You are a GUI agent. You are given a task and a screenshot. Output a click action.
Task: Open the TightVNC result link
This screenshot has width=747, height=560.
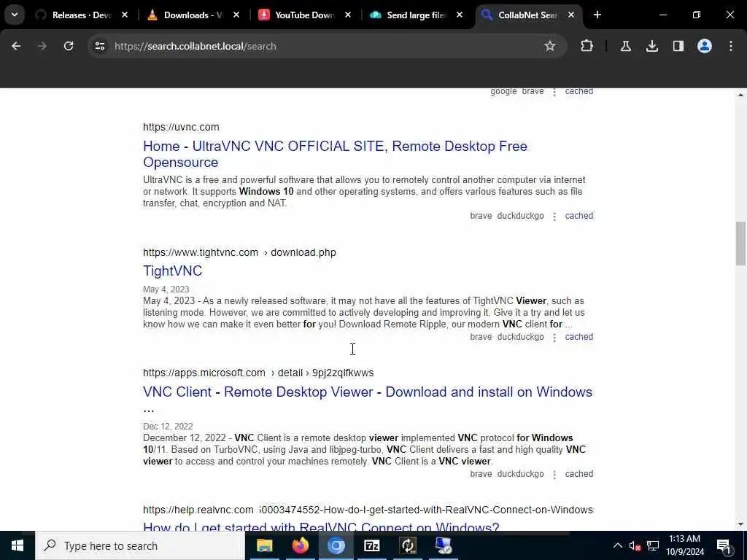point(172,271)
